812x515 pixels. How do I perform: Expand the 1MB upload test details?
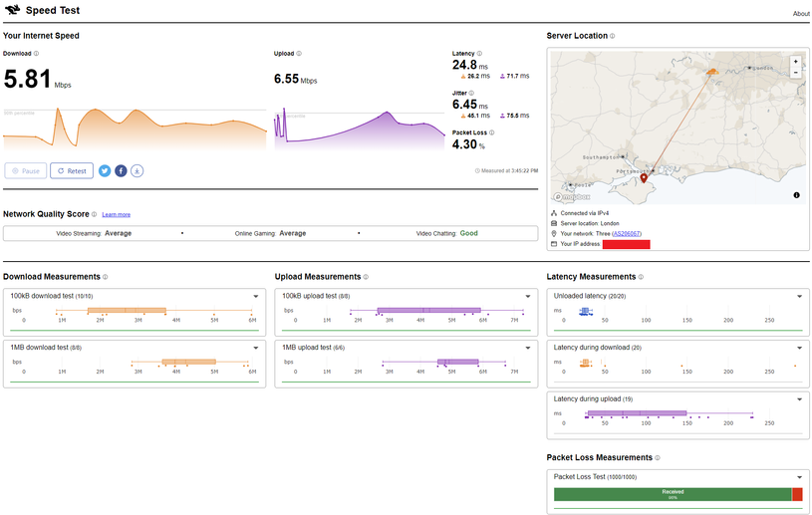(x=528, y=347)
